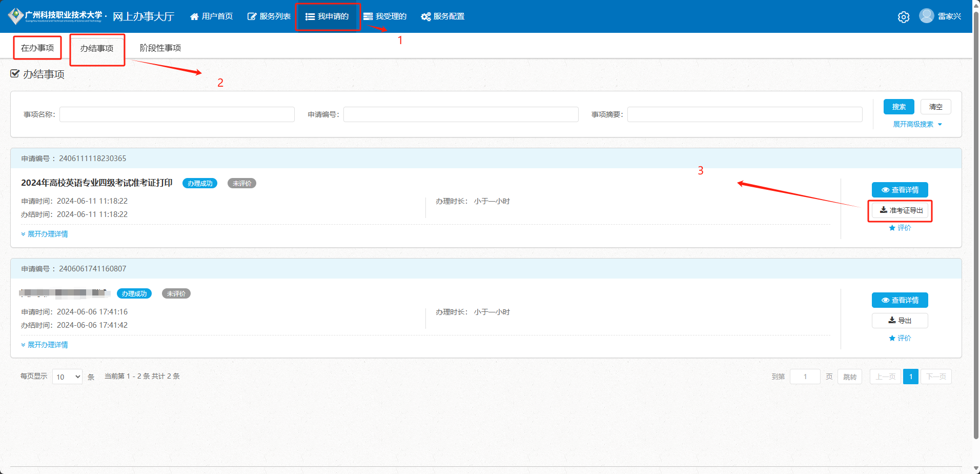
Task: Click the blue 搜索 button
Action: coord(899,107)
